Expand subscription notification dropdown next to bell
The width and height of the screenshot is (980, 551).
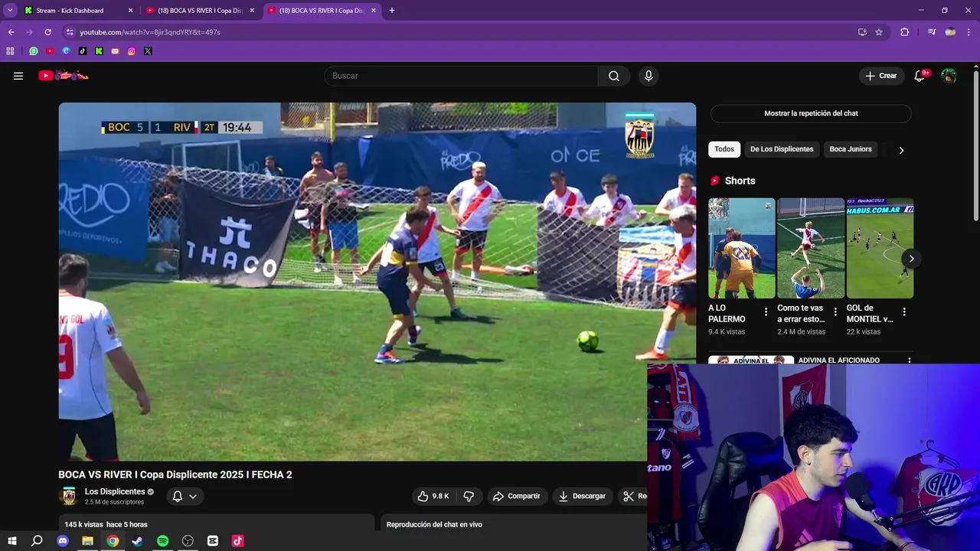pyautogui.click(x=193, y=497)
